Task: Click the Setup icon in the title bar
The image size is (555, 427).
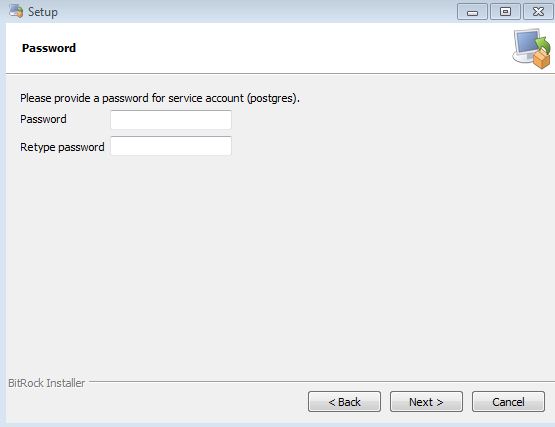Action: 16,11
